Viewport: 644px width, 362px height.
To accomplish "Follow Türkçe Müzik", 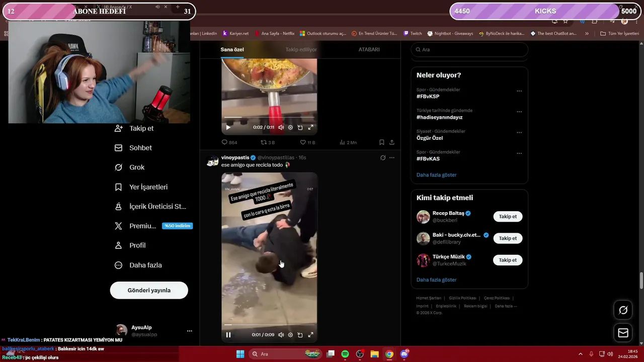I will [508, 260].
